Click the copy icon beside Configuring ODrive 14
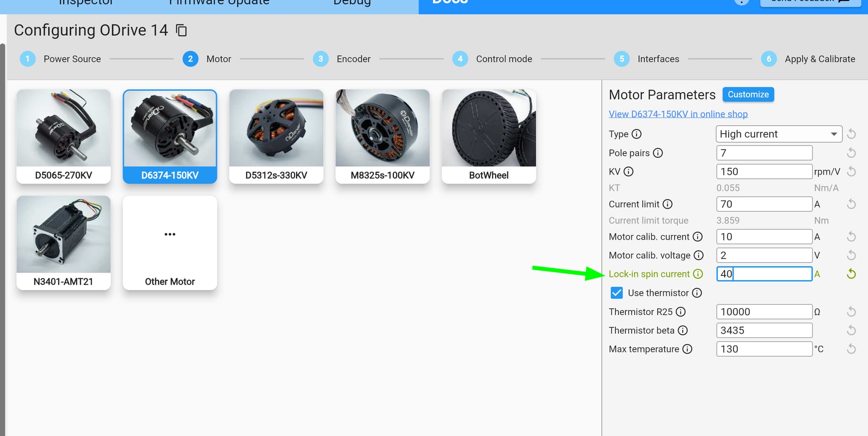Image resolution: width=868 pixels, height=436 pixels. (x=181, y=30)
